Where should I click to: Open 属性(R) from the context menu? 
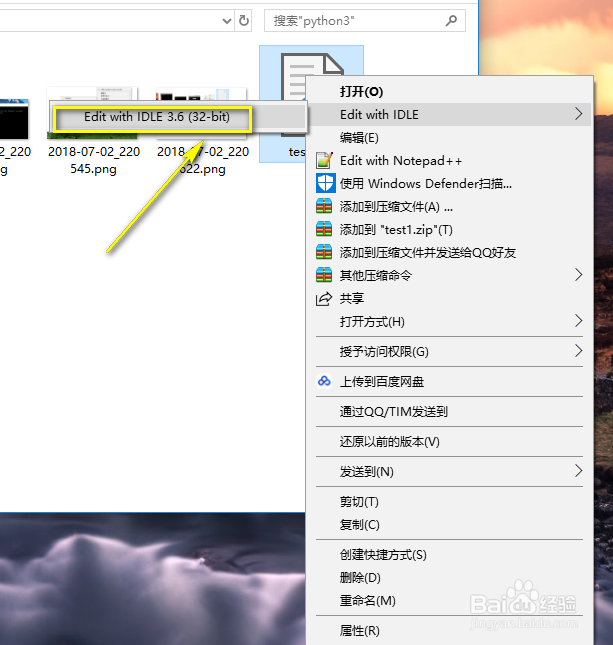point(450,631)
